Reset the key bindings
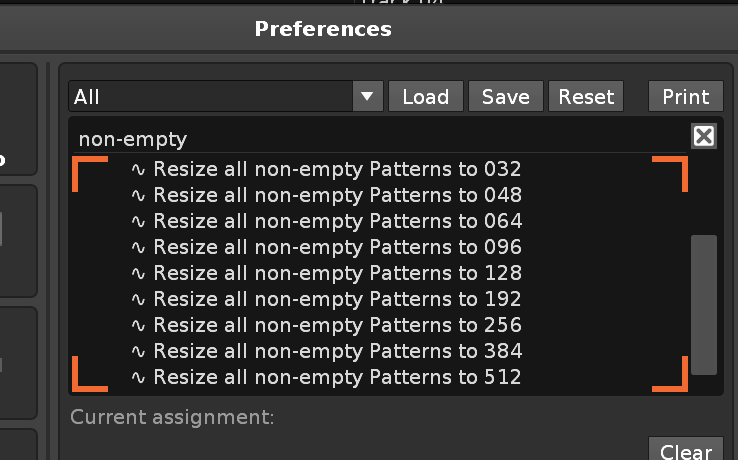Image resolution: width=738 pixels, height=460 pixels. (586, 97)
